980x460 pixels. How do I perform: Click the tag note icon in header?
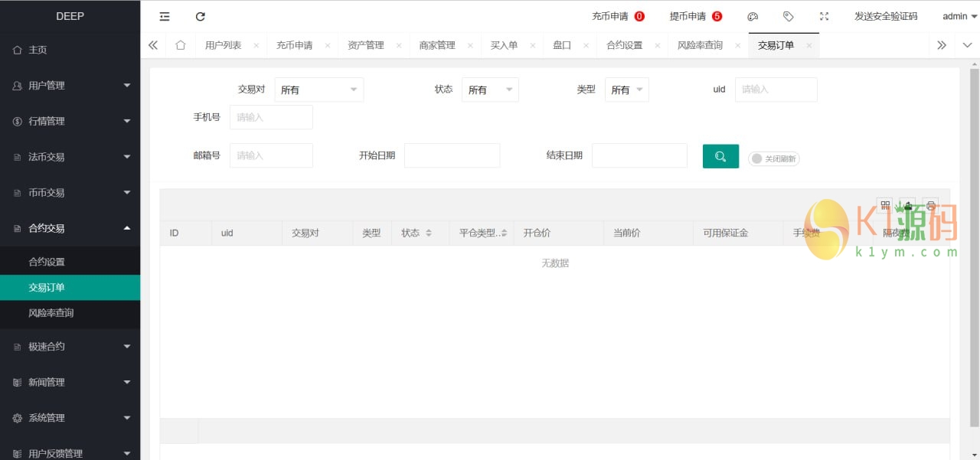tap(788, 16)
